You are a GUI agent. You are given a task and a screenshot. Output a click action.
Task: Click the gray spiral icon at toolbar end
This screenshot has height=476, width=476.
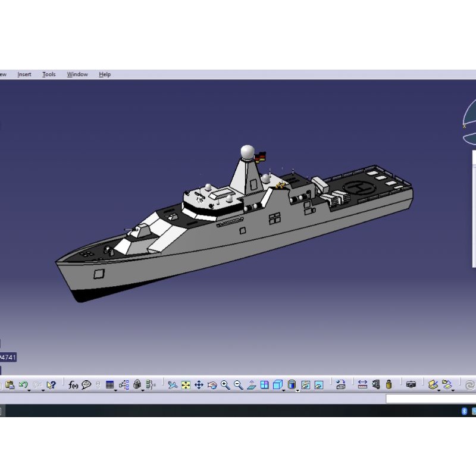[469, 385]
